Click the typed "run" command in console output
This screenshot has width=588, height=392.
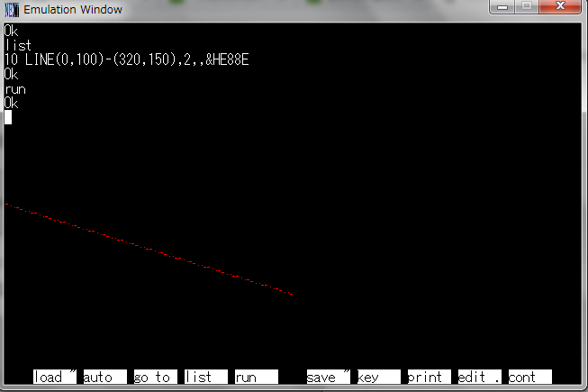[15, 89]
